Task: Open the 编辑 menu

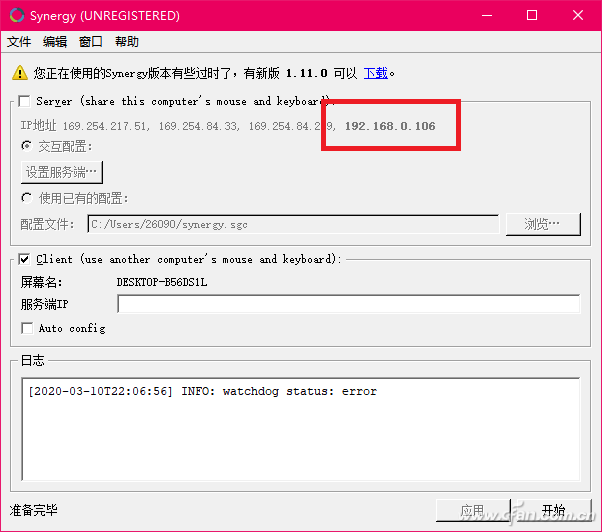Action: click(55, 41)
